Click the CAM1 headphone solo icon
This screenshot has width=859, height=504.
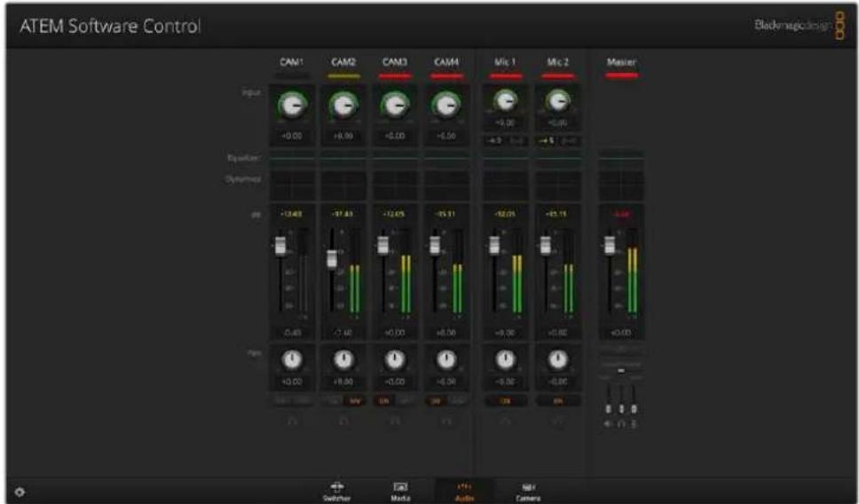tap(292, 421)
